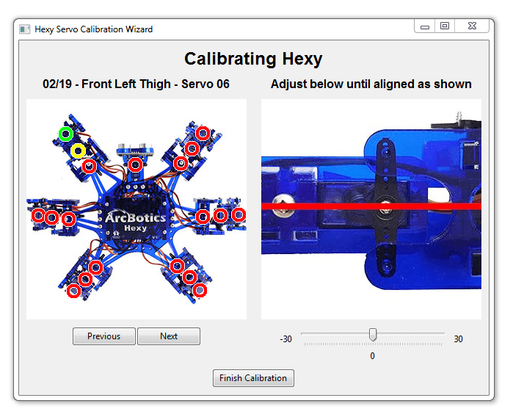Screen dimensions: 513x420
Task: Click the lowest red marker on back-left leg
Action: [x=73, y=292]
